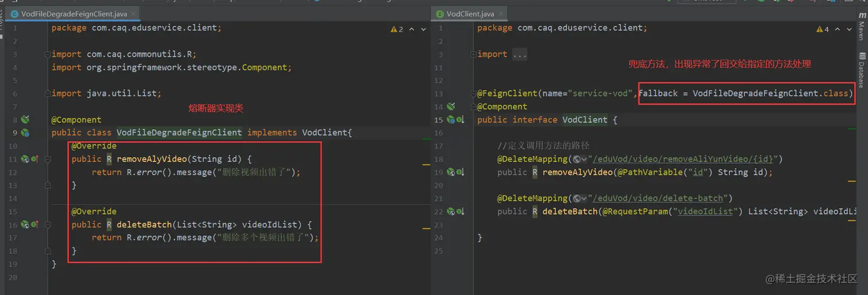Click the @FeignClient annotation in VodClient.java
Viewport: 868px width, 295px height.
pyautogui.click(x=507, y=94)
